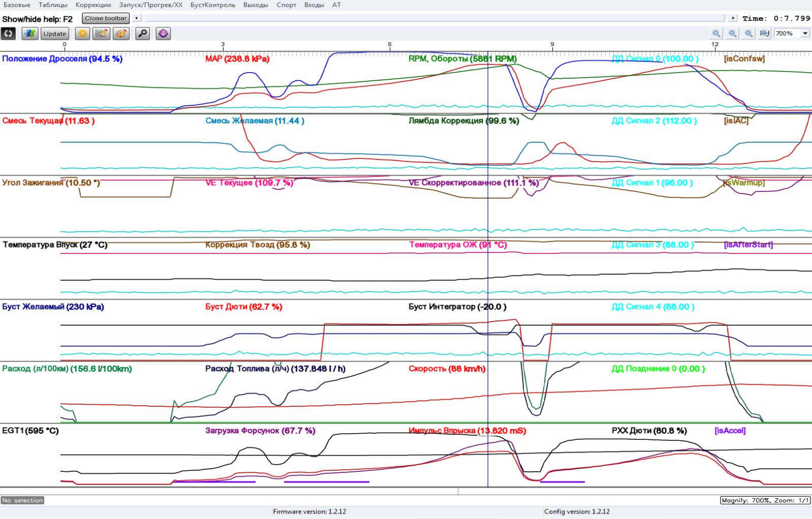Image resolution: width=812 pixels, height=519 pixels.
Task: Click the black magnifier search icon
Action: [143, 34]
